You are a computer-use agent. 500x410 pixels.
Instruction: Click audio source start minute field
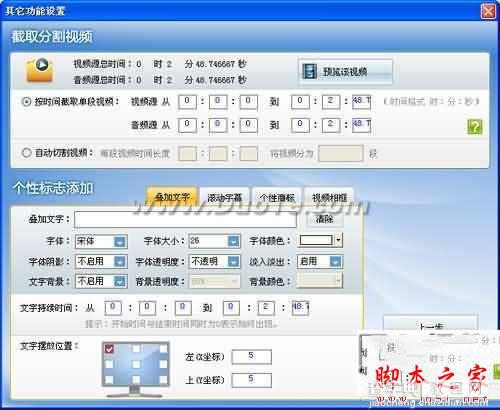218,125
